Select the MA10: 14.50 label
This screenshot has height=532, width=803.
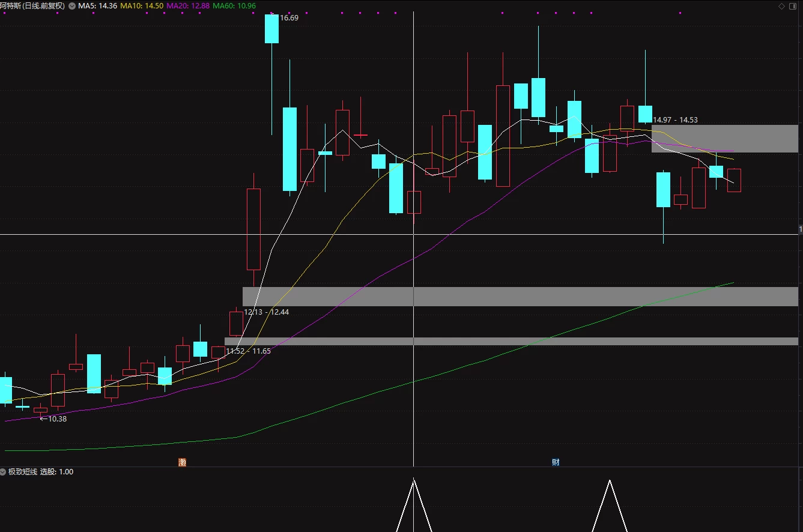[x=142, y=6]
